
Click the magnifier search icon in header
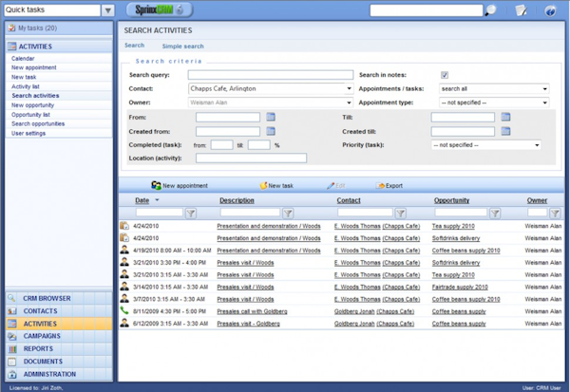[490, 10]
